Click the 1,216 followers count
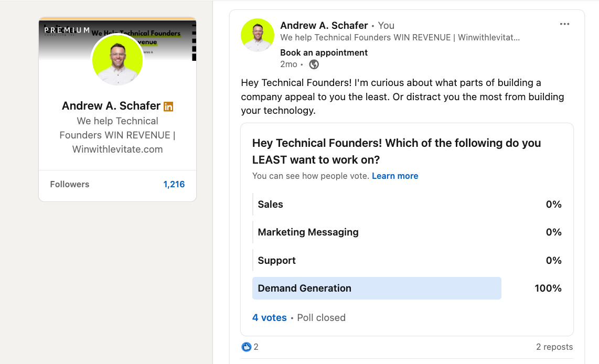This screenshot has height=364, width=599. click(174, 184)
